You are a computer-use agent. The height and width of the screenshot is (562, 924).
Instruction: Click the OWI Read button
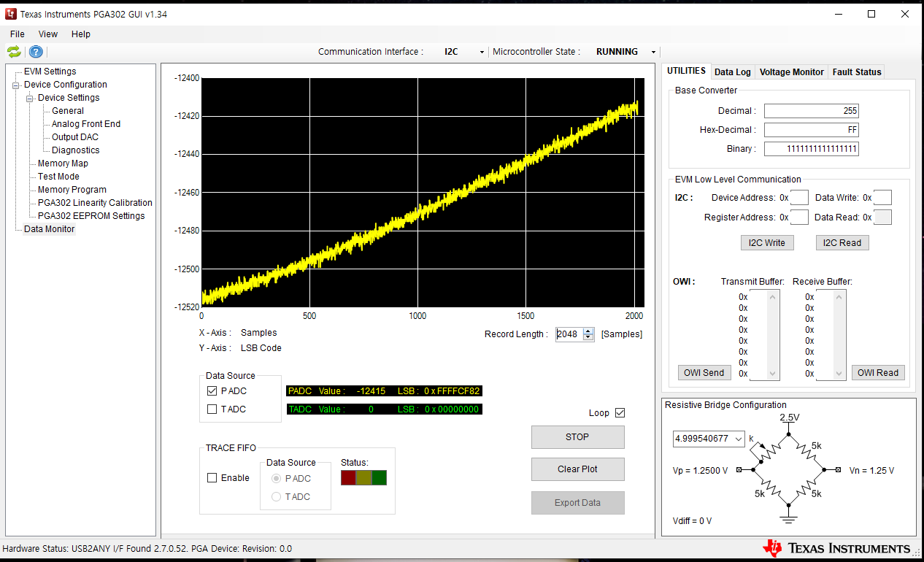click(x=878, y=372)
